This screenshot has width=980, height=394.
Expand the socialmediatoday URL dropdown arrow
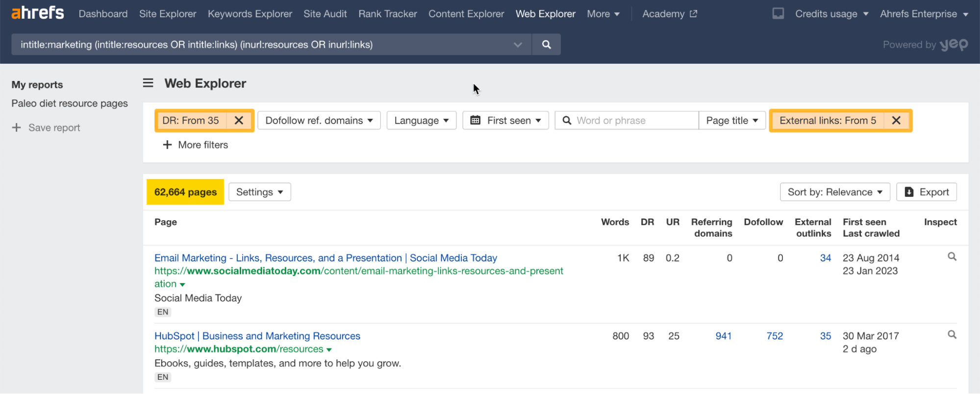[182, 285]
